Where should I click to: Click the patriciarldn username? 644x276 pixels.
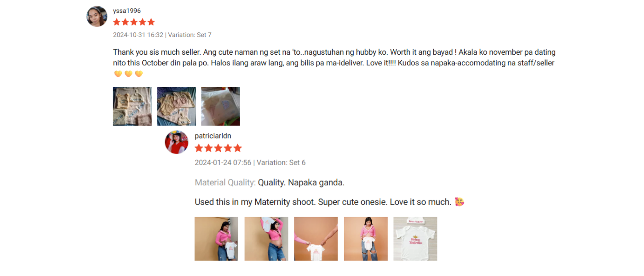pyautogui.click(x=213, y=136)
